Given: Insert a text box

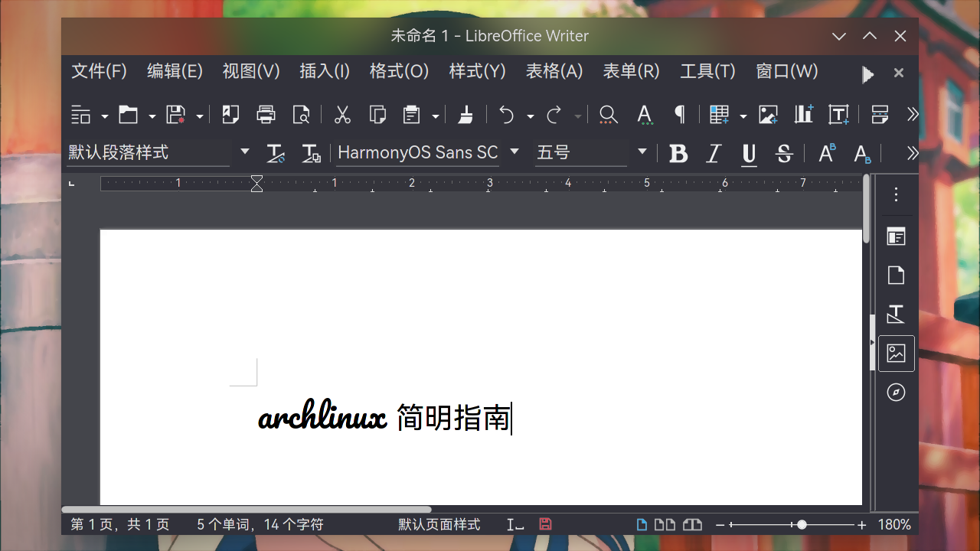Looking at the screenshot, I should 838,114.
